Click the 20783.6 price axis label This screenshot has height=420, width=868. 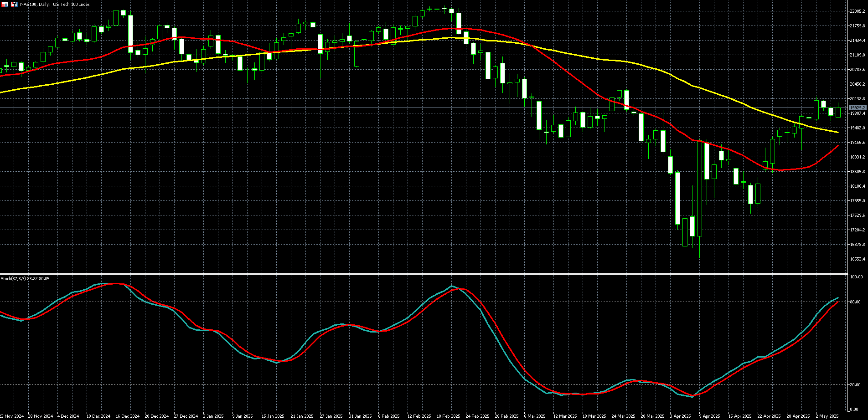[x=857, y=70]
